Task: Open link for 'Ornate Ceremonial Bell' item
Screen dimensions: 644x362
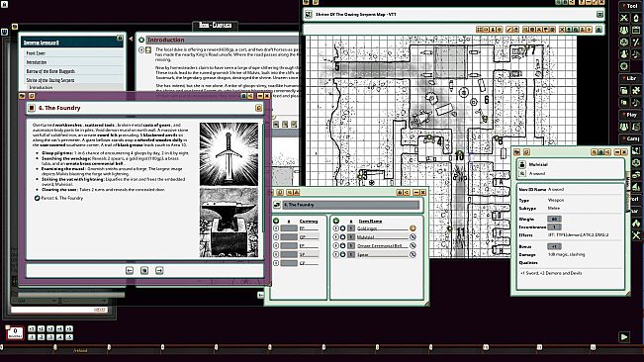Action: (413, 245)
